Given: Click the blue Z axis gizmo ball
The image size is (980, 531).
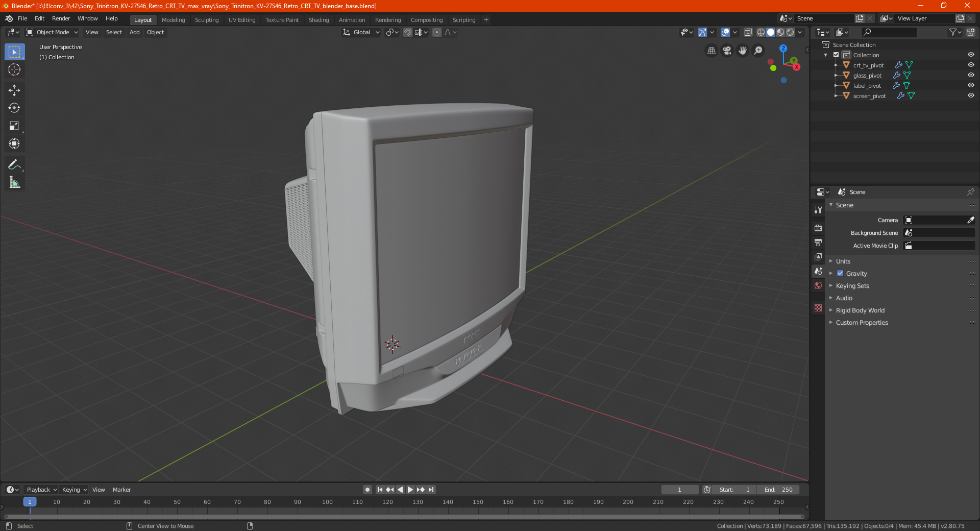Looking at the screenshot, I should coord(783,49).
